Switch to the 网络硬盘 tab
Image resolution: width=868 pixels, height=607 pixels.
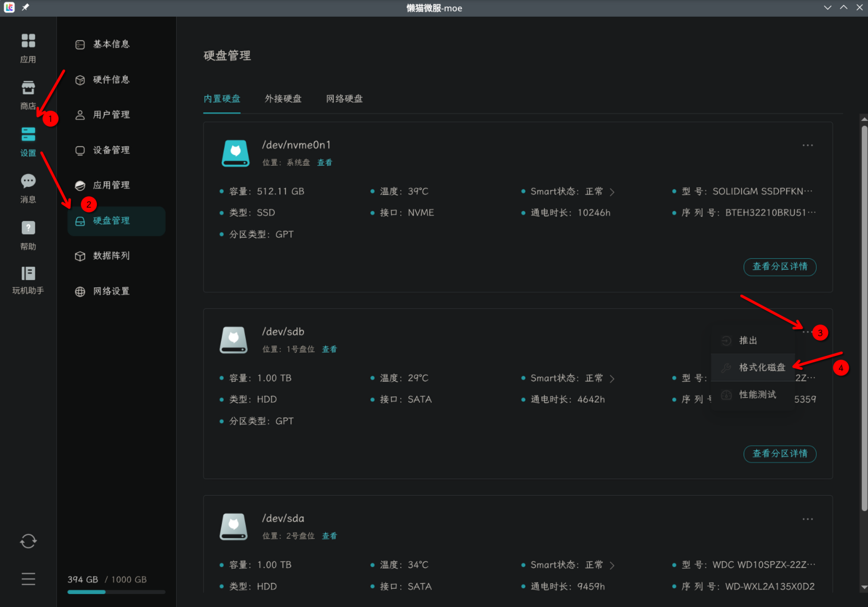click(344, 98)
